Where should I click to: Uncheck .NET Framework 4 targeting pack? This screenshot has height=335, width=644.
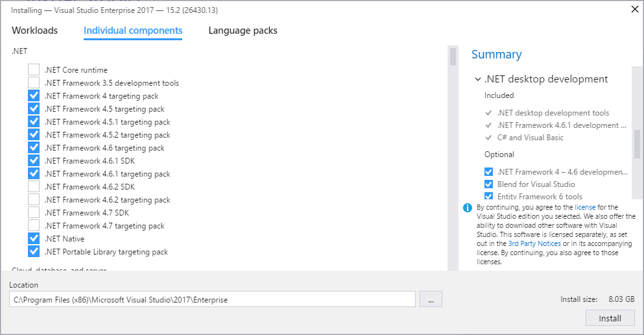[x=34, y=96]
